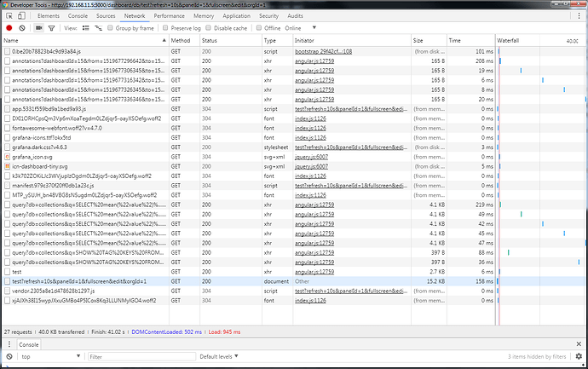The height and width of the screenshot is (369, 588).
Task: Open angular.js:12759 initiator for test row
Action: [x=314, y=272]
